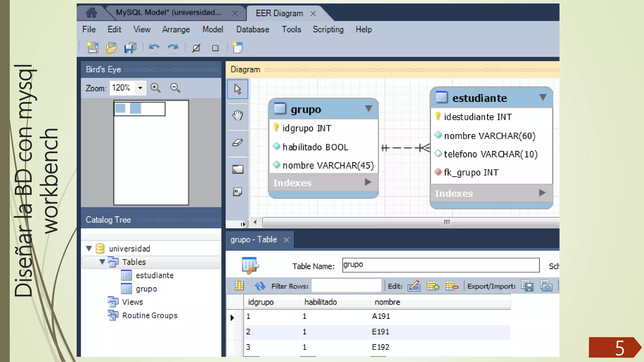This screenshot has height=362, width=644.
Task: Select the Hand pan tool
Action: click(238, 115)
